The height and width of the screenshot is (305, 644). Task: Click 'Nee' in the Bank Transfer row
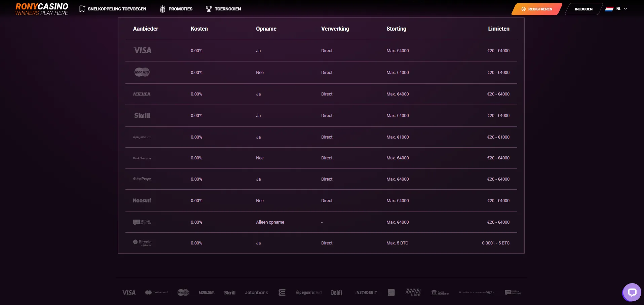(x=260, y=158)
